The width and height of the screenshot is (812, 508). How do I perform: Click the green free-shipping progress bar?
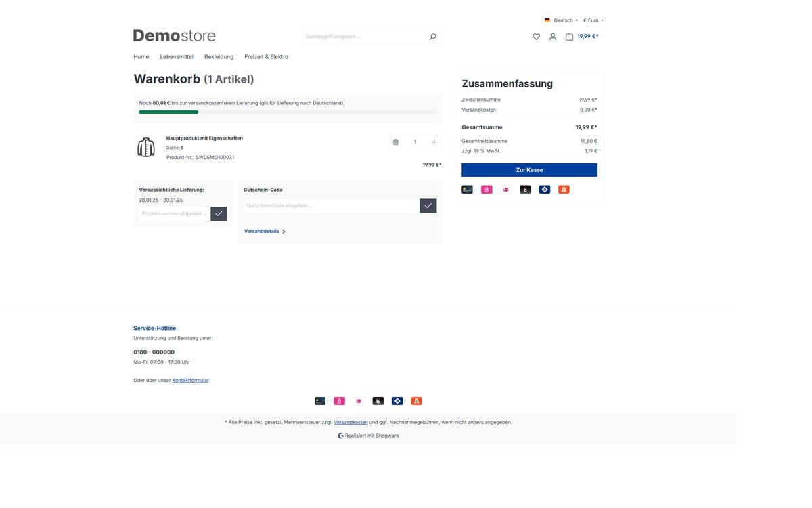[x=168, y=112]
